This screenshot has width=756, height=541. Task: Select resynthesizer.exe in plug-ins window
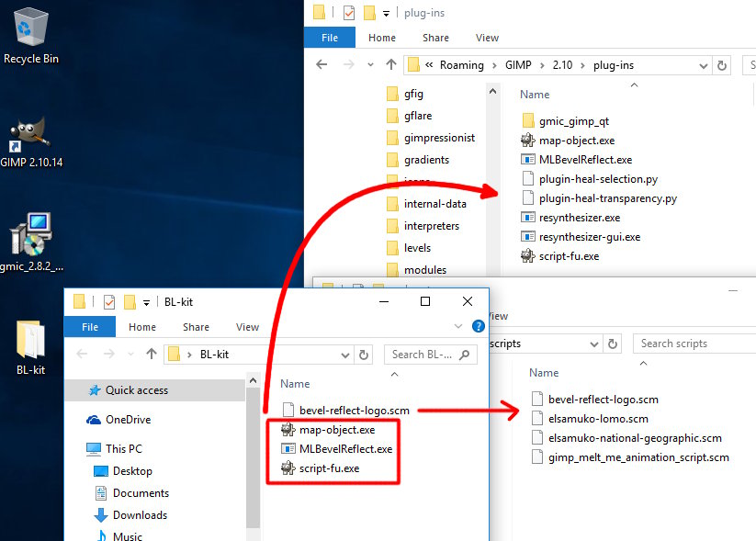coord(570,218)
